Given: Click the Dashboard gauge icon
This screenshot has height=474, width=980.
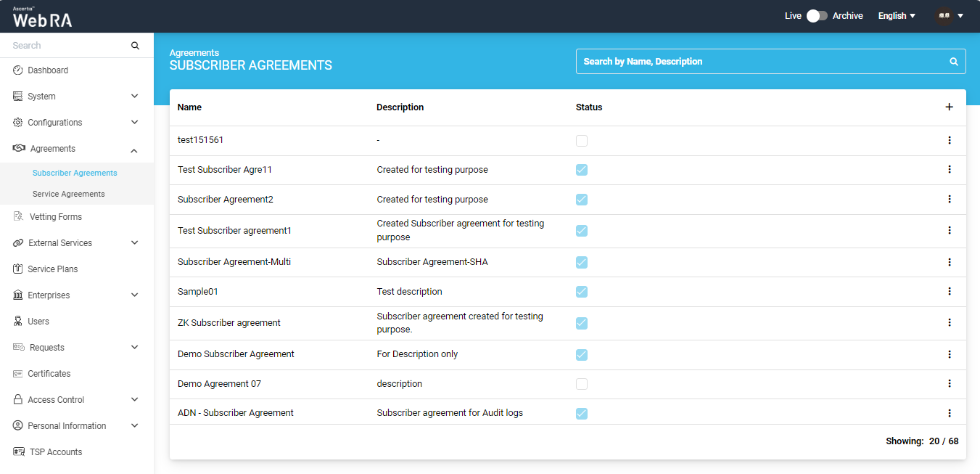Looking at the screenshot, I should (18, 70).
